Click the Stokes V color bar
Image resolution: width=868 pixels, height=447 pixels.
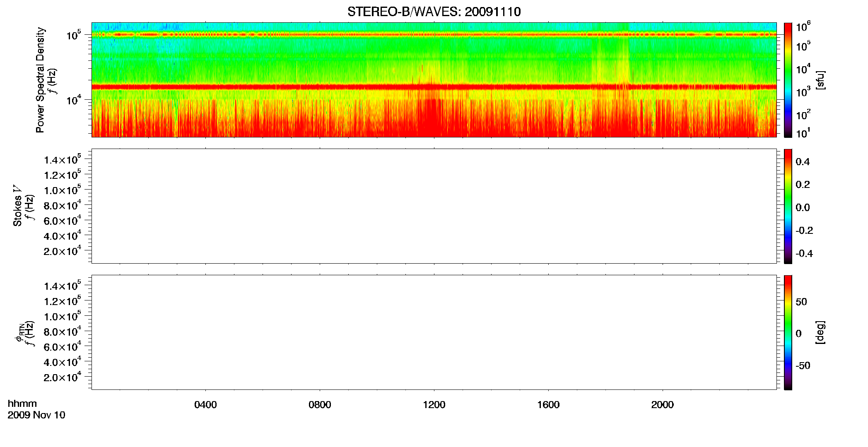pos(788,206)
